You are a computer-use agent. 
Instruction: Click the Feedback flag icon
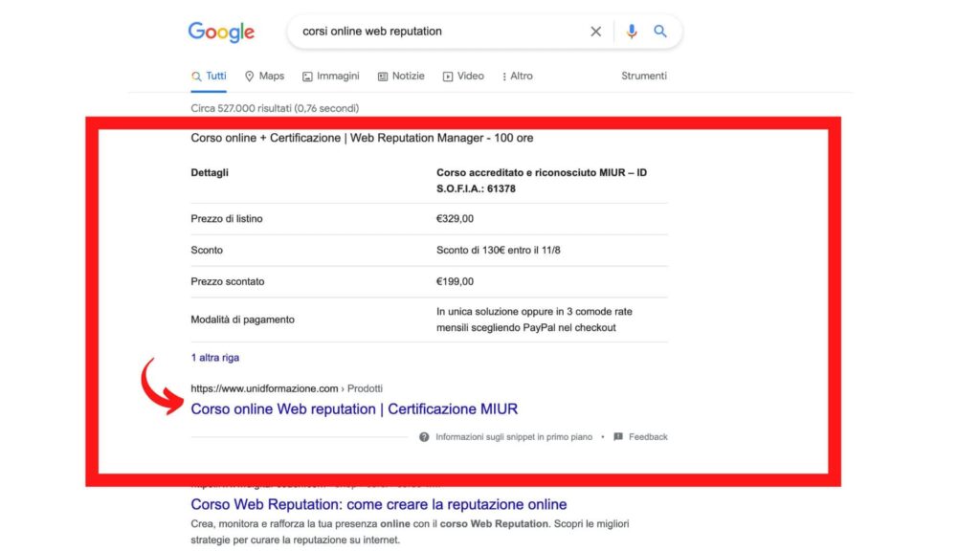[618, 436]
